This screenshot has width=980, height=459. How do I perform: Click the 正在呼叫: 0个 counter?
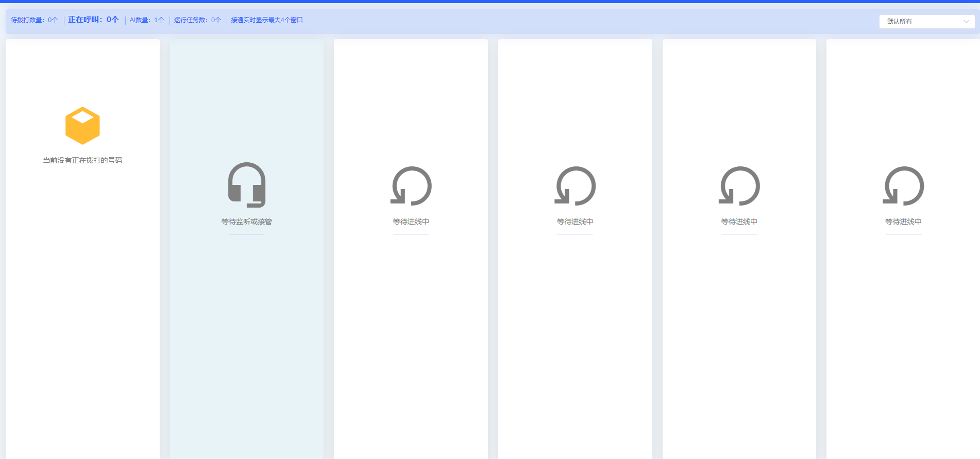(x=94, y=20)
